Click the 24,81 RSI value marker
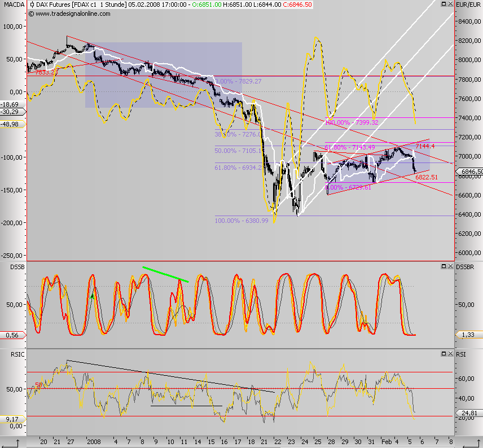The width and height of the screenshot is (483, 448). click(x=469, y=413)
